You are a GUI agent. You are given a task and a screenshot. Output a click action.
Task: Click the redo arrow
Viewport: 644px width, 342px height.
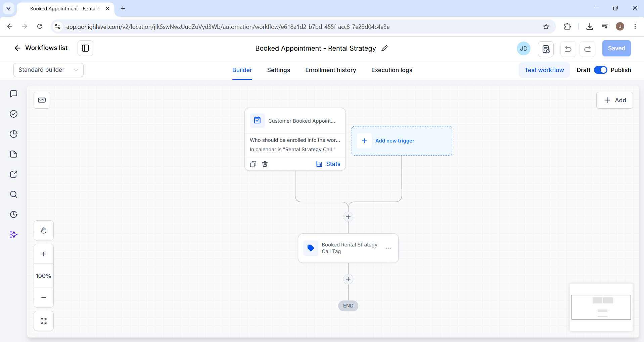pyautogui.click(x=588, y=49)
